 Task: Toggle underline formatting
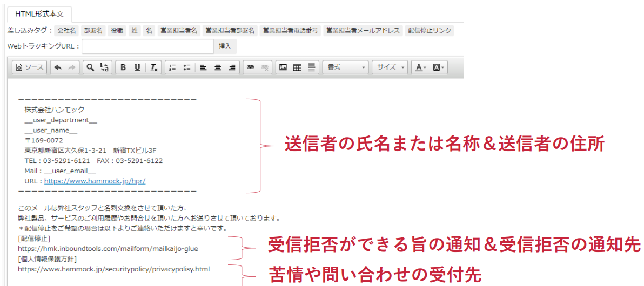click(137, 67)
